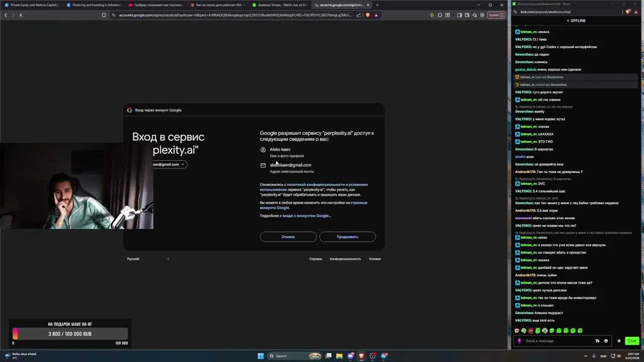Select the last green emote in the quick emote row
The height and width of the screenshot is (362, 644).
pyautogui.click(x=580, y=330)
